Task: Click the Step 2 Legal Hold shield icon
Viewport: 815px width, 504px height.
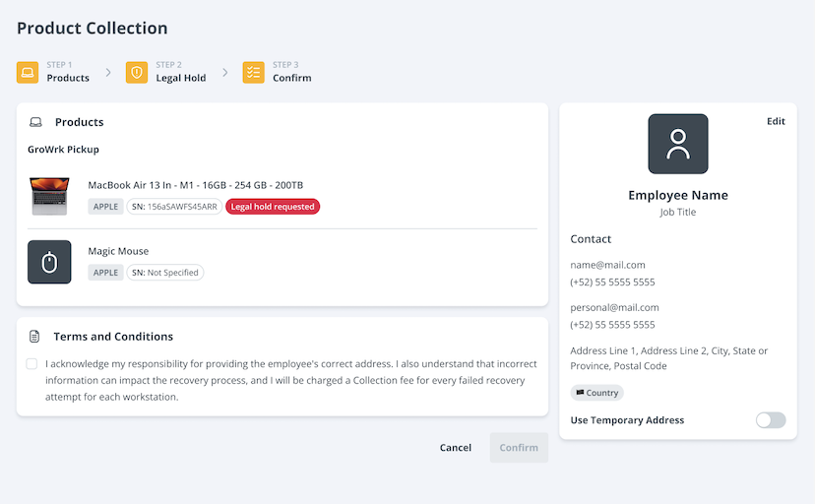Action: (137, 72)
